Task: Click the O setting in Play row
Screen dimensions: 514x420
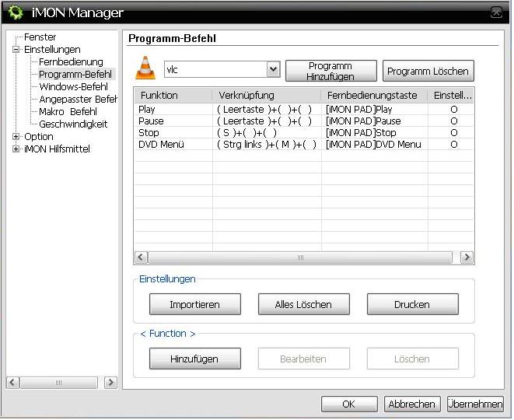Action: point(454,109)
